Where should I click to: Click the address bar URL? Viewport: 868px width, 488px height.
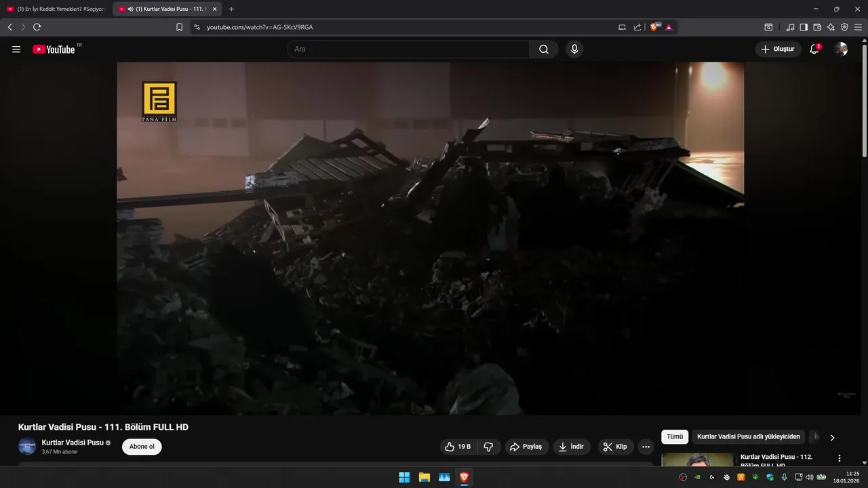click(260, 27)
